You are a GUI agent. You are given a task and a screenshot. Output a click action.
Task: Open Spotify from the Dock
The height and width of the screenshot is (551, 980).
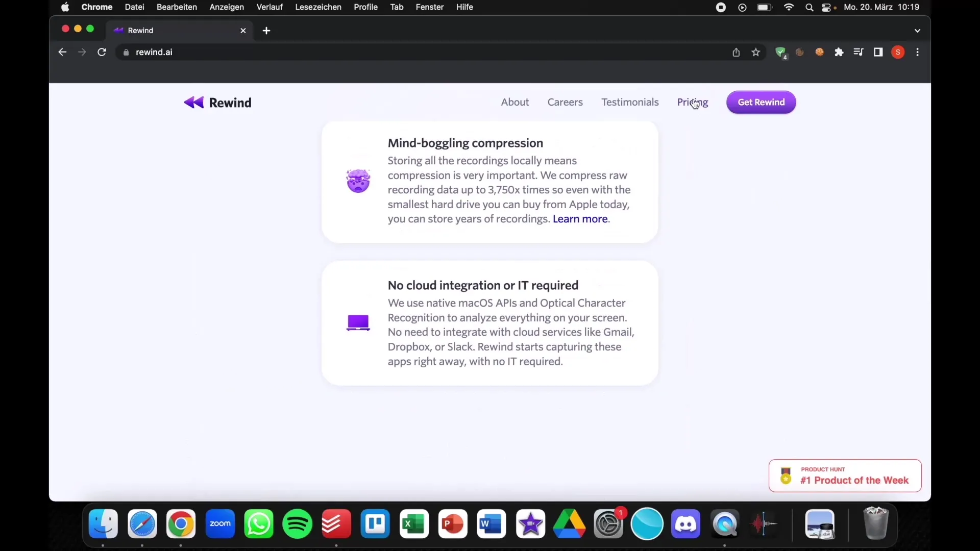click(x=298, y=524)
